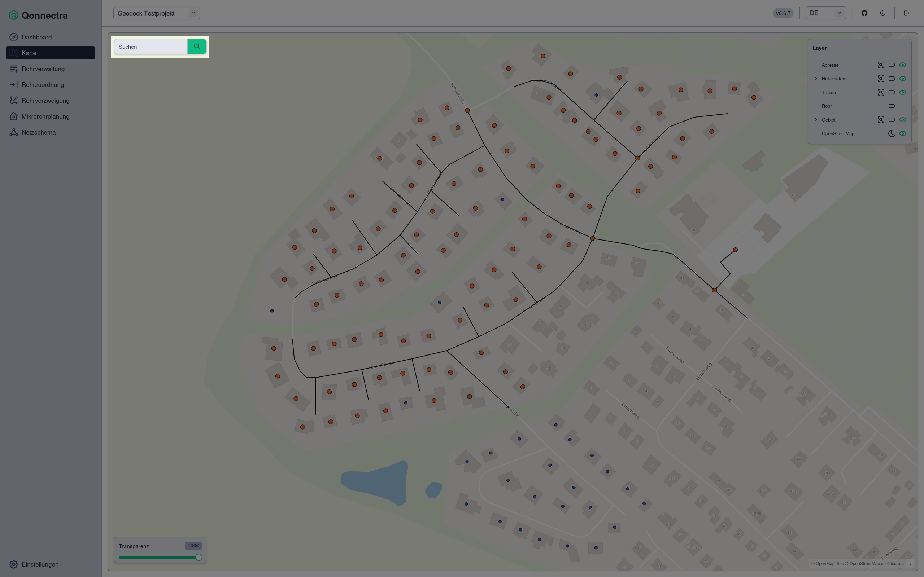Zoom to the Adresse layer extent
Viewport: 924px width, 577px height.
click(880, 65)
